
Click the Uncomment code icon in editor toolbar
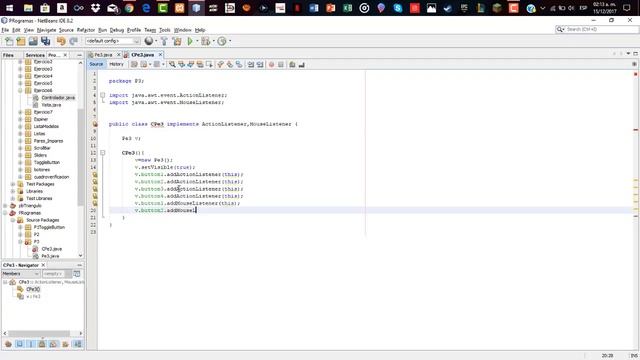click(x=302, y=64)
